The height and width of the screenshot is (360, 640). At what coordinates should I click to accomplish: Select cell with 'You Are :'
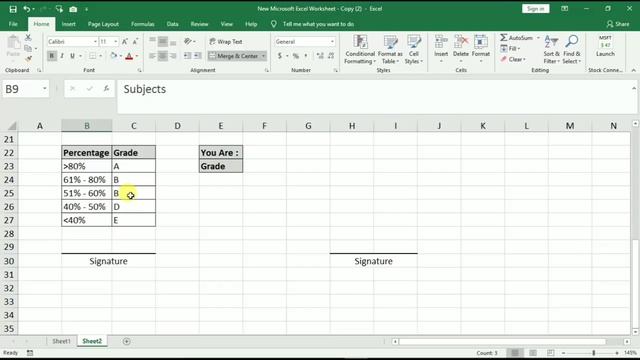pos(221,153)
